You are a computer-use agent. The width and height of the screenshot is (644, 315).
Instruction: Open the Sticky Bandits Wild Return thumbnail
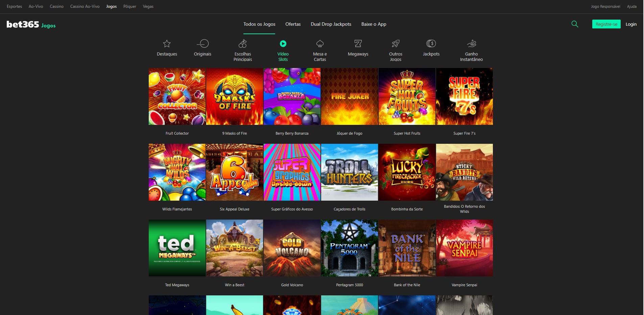tap(464, 172)
